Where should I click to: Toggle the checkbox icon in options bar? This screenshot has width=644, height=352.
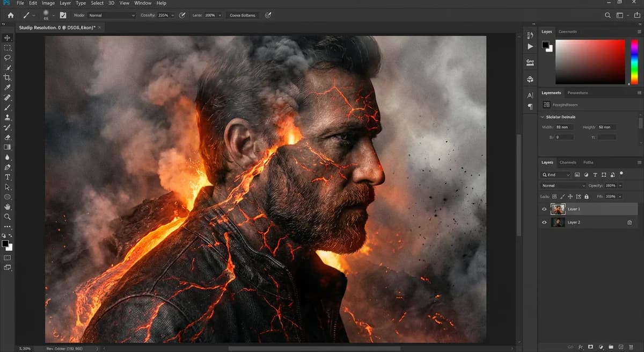[x=63, y=15]
